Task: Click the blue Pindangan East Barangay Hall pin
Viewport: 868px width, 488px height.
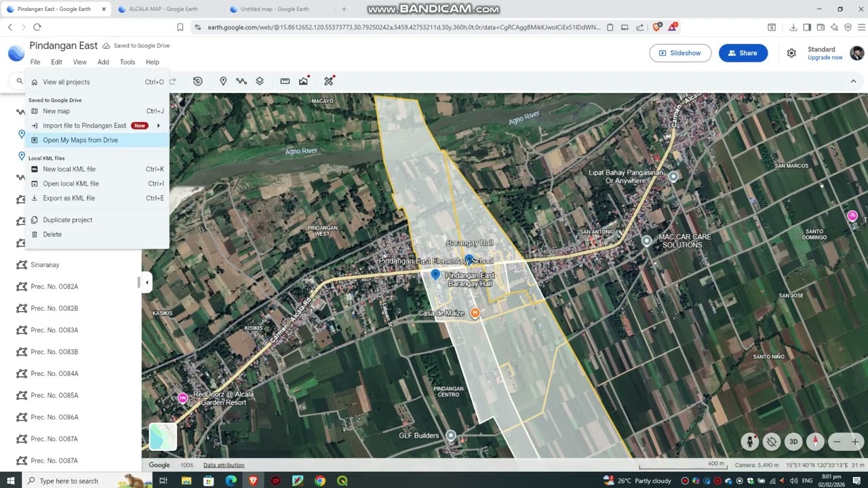Action: pyautogui.click(x=435, y=274)
